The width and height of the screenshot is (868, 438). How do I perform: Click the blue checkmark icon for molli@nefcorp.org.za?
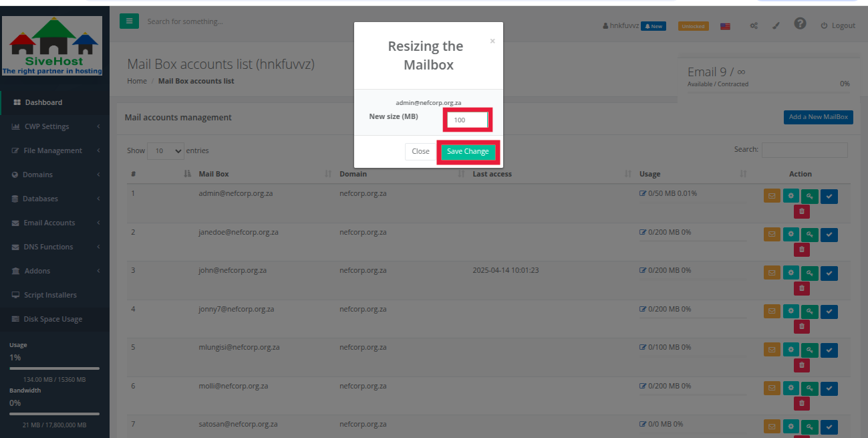point(829,389)
